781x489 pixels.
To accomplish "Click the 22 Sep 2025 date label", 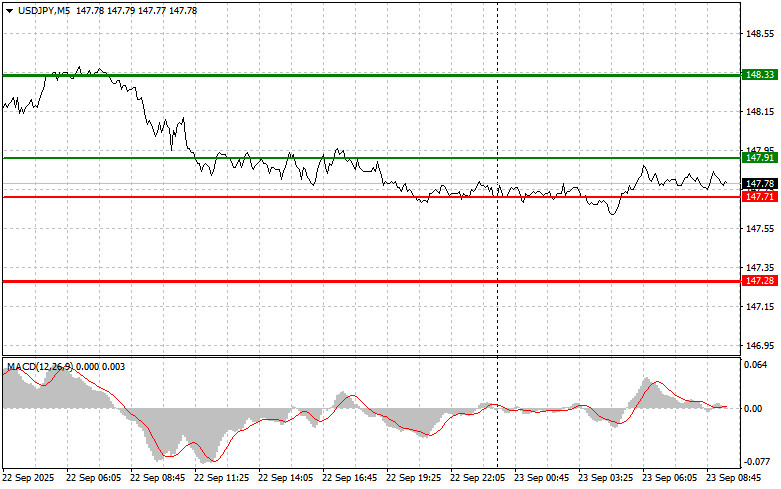I will (29, 478).
